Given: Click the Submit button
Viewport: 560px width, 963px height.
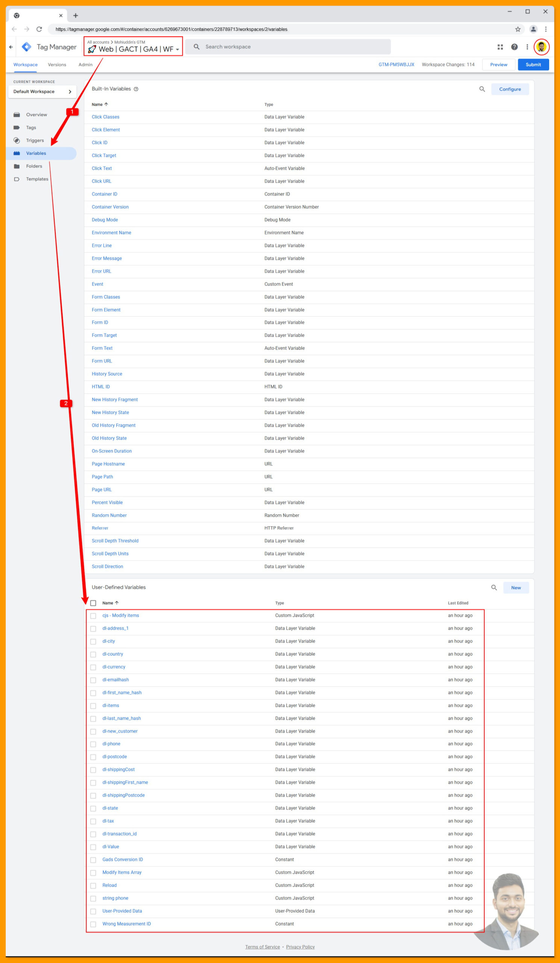Looking at the screenshot, I should coord(533,65).
